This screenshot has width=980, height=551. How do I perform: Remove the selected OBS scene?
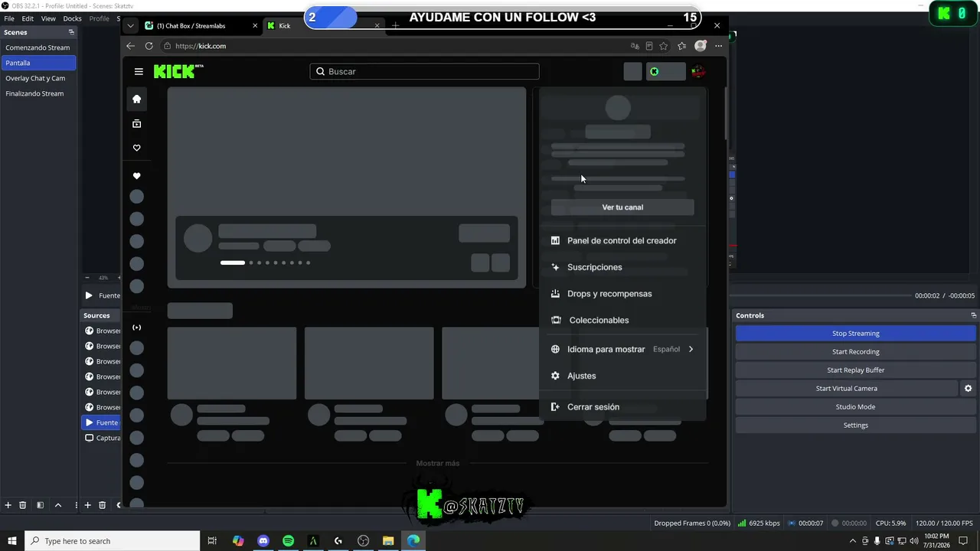coord(23,505)
